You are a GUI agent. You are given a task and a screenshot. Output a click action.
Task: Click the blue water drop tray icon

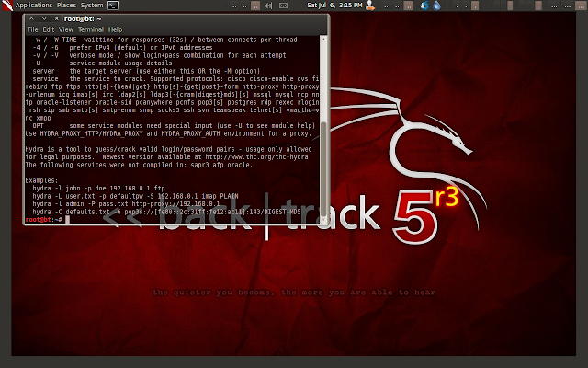(437, 6)
